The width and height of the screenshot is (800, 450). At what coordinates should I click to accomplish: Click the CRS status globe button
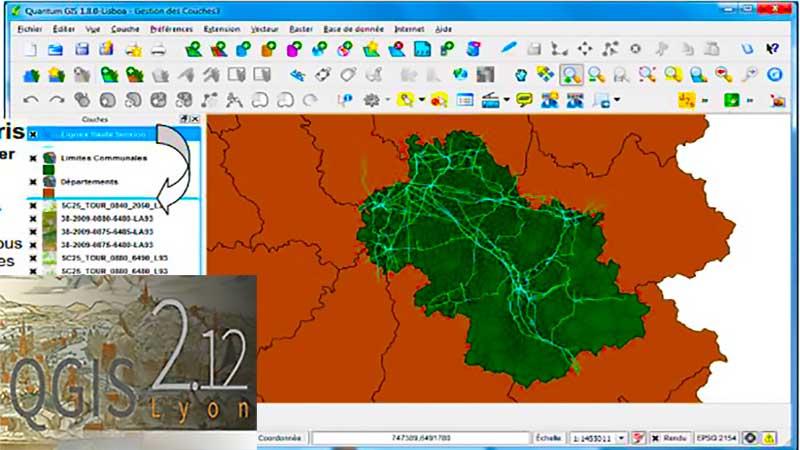(750, 438)
